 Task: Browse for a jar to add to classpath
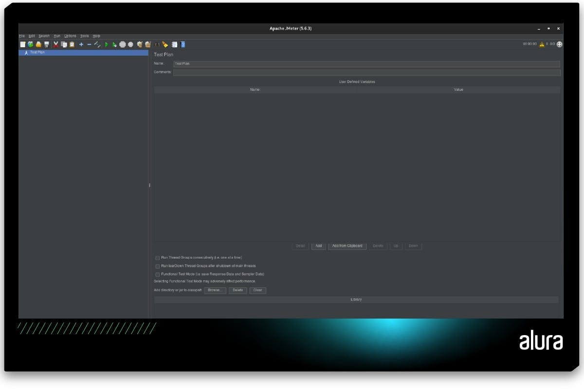tap(215, 290)
